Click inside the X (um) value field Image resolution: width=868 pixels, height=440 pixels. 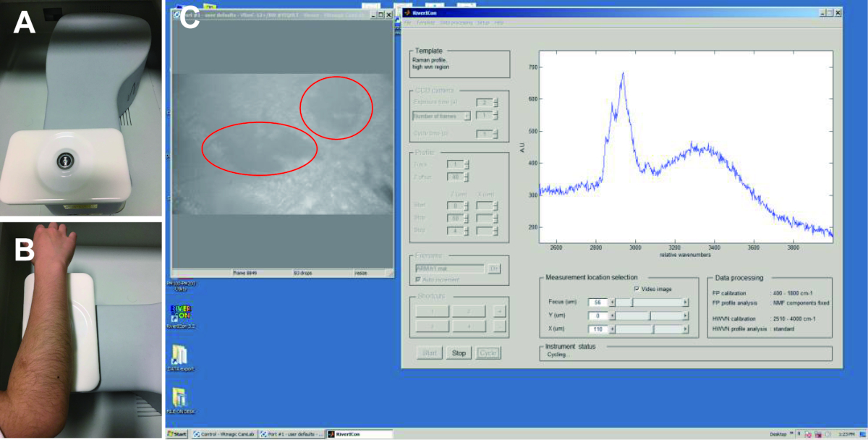(599, 329)
